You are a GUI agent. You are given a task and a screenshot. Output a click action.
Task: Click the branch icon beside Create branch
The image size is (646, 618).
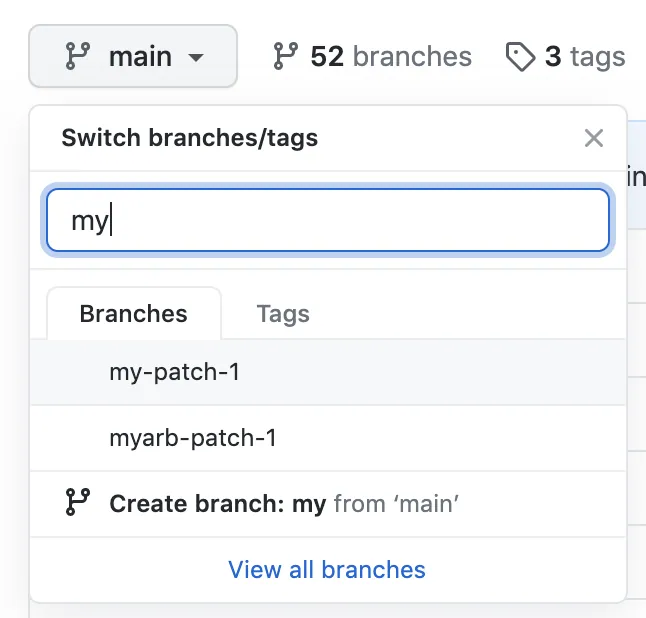click(77, 503)
